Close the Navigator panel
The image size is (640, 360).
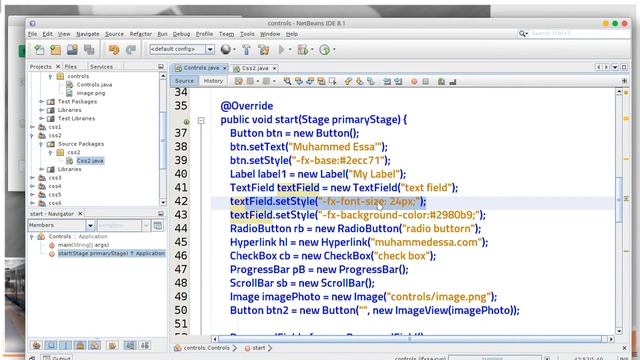click(80, 213)
